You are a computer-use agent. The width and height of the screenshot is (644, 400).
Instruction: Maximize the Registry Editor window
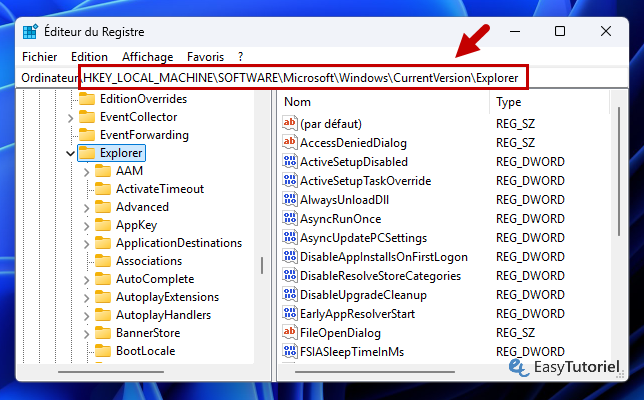tap(560, 31)
